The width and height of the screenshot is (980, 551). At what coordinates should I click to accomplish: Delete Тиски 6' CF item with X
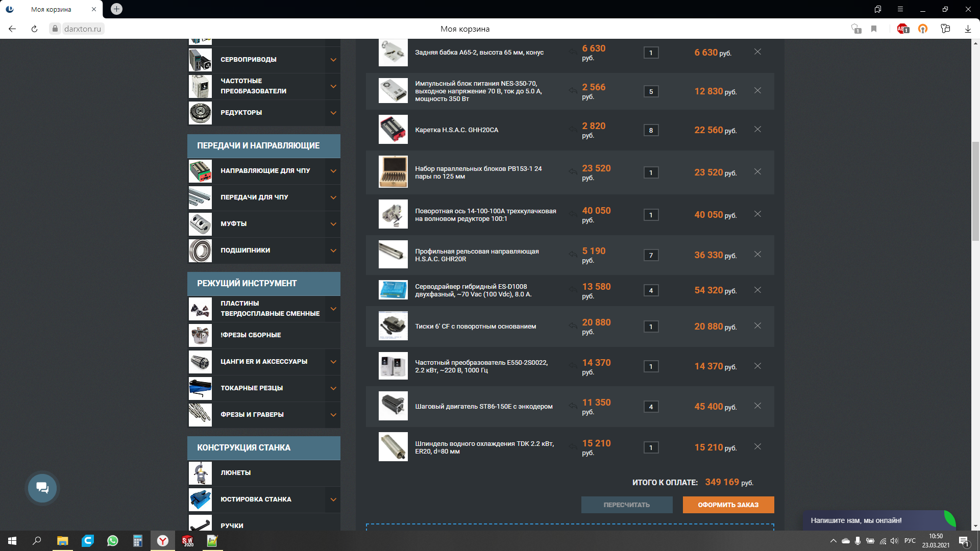[x=757, y=326]
